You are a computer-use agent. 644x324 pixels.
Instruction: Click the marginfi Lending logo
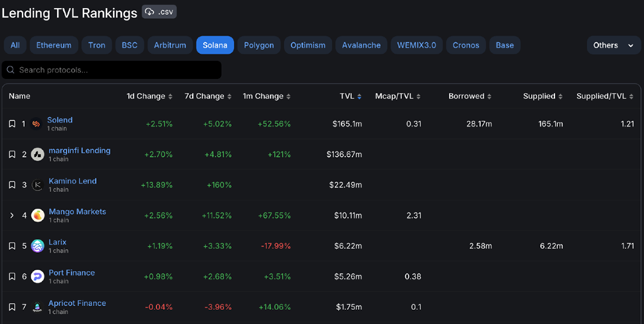(37, 155)
